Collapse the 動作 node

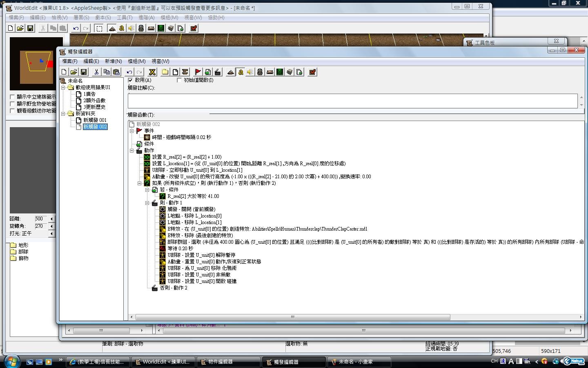[x=132, y=150]
